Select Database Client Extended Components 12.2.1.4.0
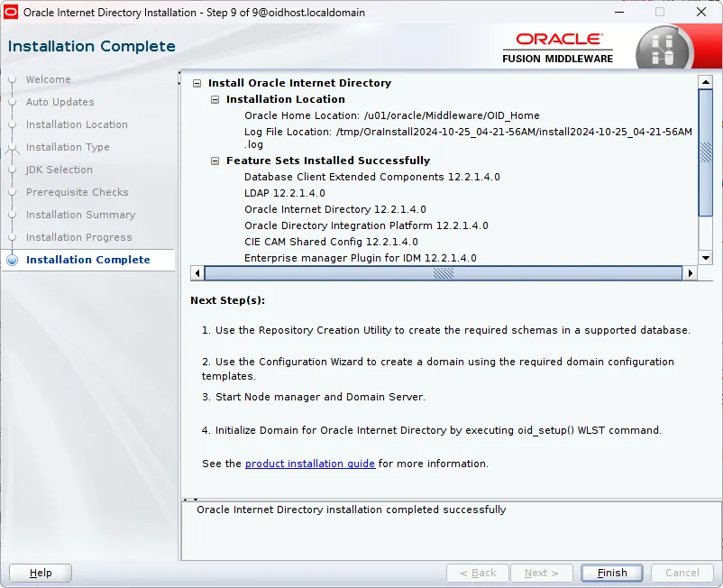The height and width of the screenshot is (588, 723). click(x=372, y=177)
